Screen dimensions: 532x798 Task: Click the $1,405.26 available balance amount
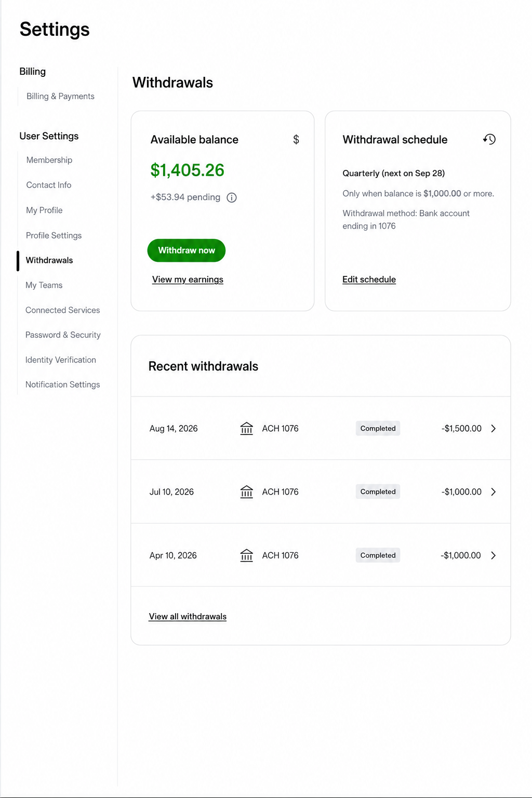(188, 170)
